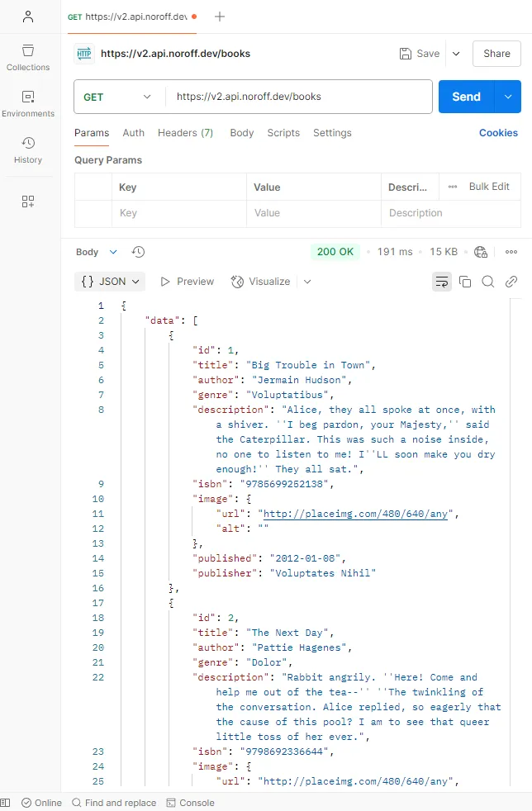Click the "9785699252138" isbn value
Image resolution: width=532 pixels, height=811 pixels.
(x=284, y=484)
